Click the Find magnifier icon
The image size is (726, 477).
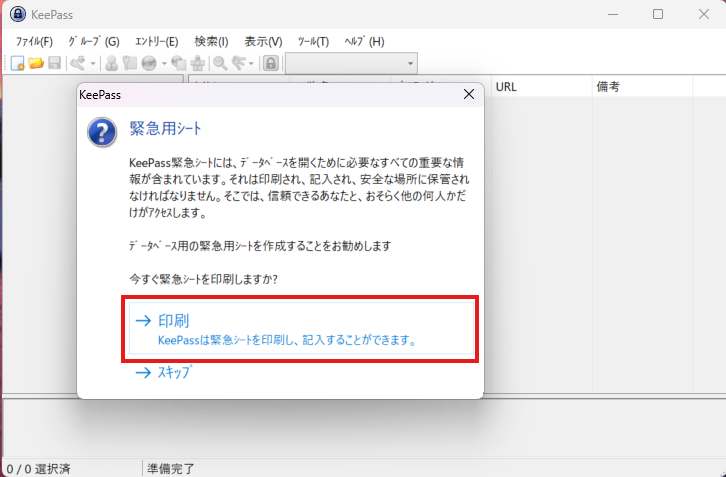(x=220, y=63)
